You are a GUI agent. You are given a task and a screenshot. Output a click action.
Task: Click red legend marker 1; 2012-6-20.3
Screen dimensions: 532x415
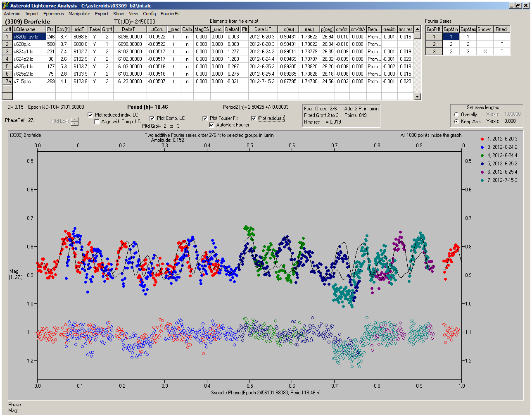click(x=483, y=139)
